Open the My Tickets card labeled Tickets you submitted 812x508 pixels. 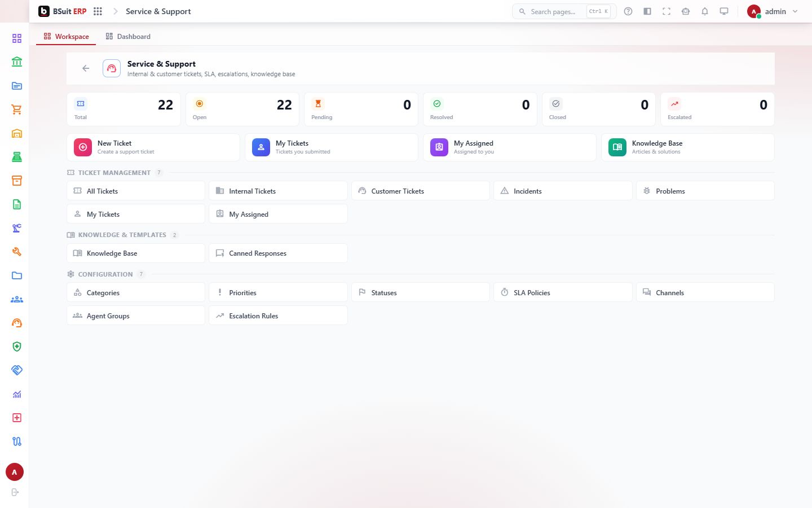(332, 147)
